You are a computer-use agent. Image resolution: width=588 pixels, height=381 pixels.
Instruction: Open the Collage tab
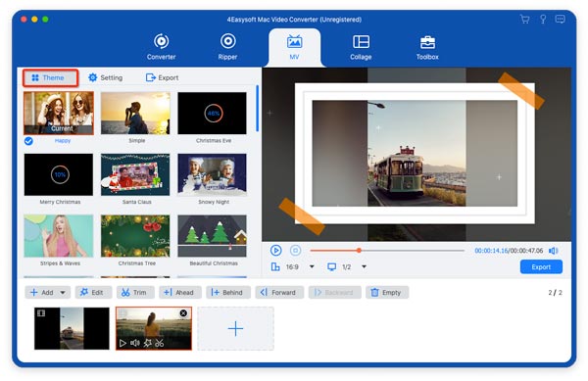click(361, 47)
